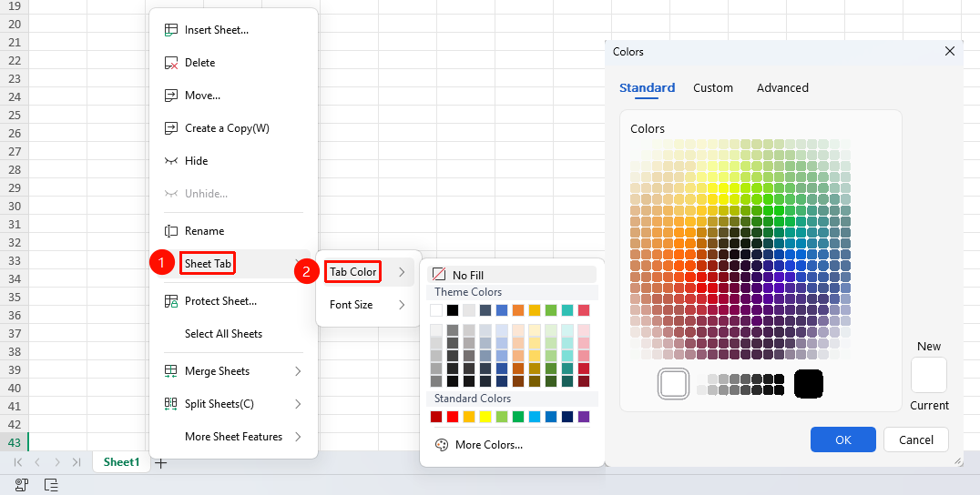Image resolution: width=980 pixels, height=495 pixels.
Task: Click the New color preview box
Action: [x=929, y=375]
